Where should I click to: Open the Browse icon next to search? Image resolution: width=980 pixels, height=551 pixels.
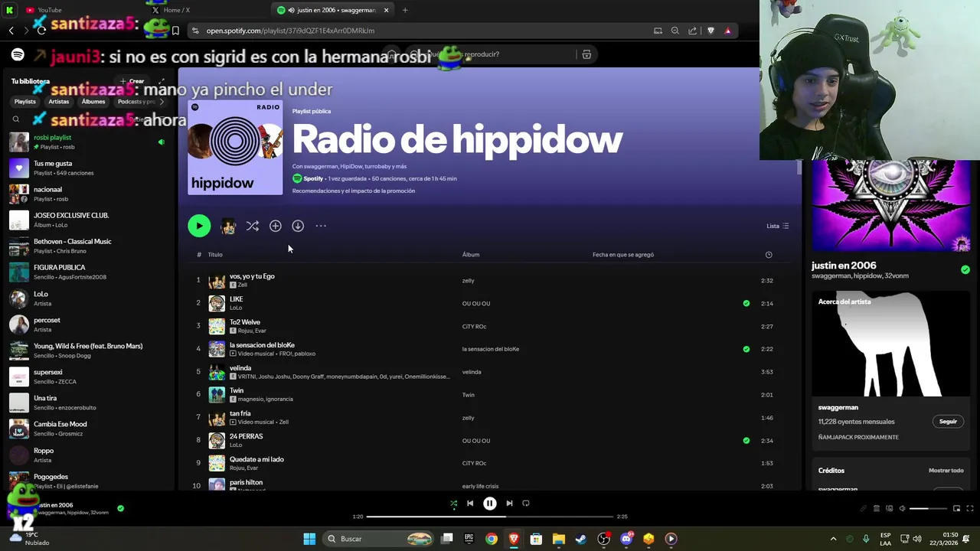(586, 54)
